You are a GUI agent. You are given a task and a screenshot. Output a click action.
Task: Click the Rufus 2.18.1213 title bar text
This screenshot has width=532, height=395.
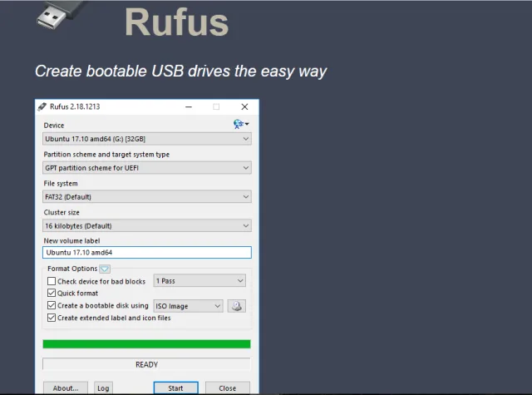pyautogui.click(x=75, y=107)
